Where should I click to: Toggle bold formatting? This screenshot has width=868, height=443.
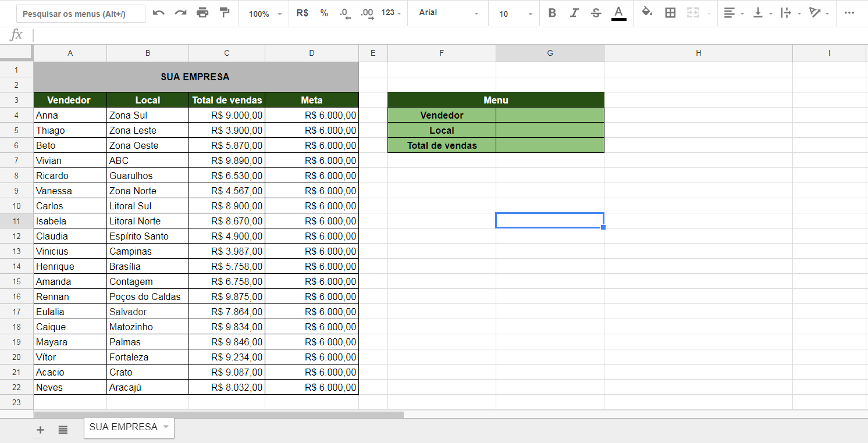pyautogui.click(x=552, y=13)
